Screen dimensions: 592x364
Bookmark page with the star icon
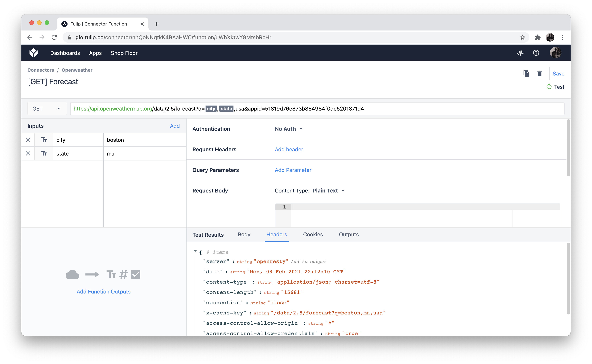[522, 37]
